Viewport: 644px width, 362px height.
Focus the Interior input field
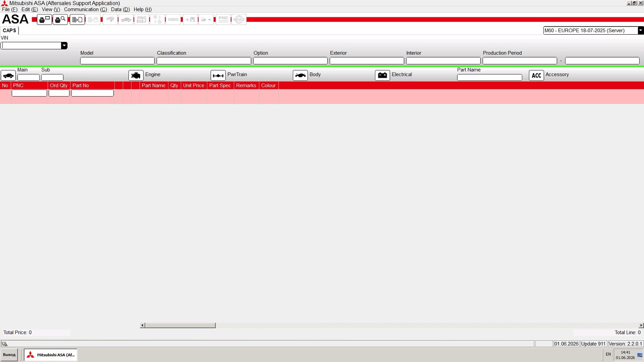443,61
